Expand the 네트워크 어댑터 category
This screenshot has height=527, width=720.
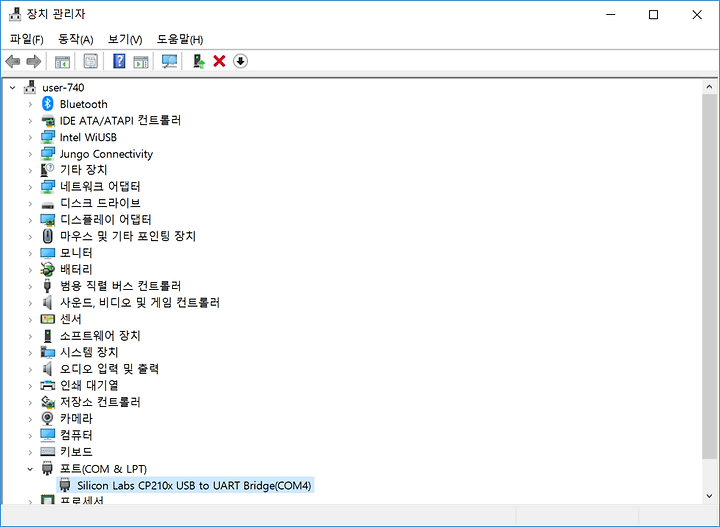(x=30, y=187)
